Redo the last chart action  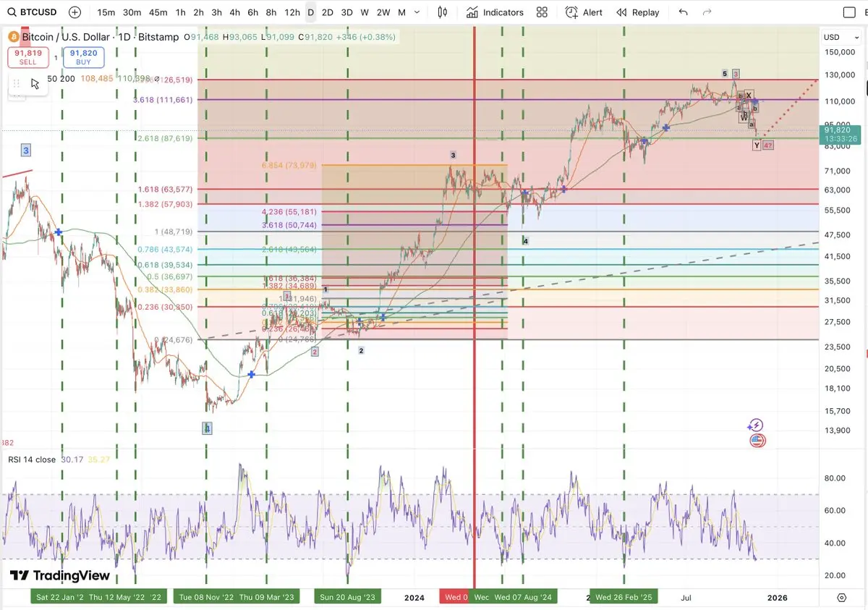click(707, 12)
